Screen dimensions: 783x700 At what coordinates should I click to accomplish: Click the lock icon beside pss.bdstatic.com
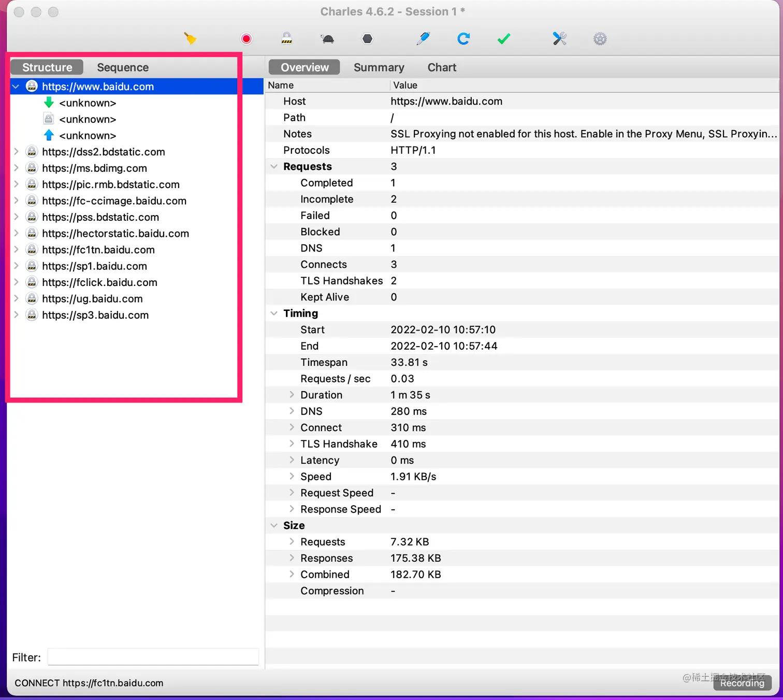point(32,217)
